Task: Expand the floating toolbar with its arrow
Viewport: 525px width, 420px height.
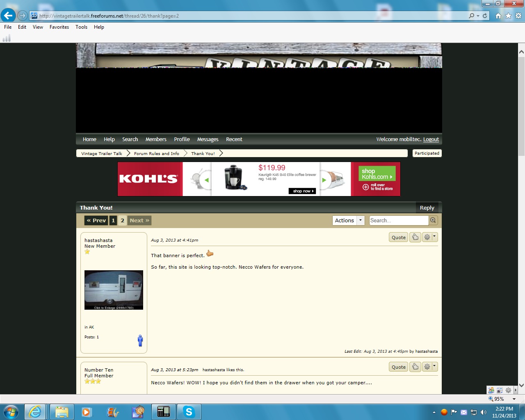Action: (x=516, y=390)
